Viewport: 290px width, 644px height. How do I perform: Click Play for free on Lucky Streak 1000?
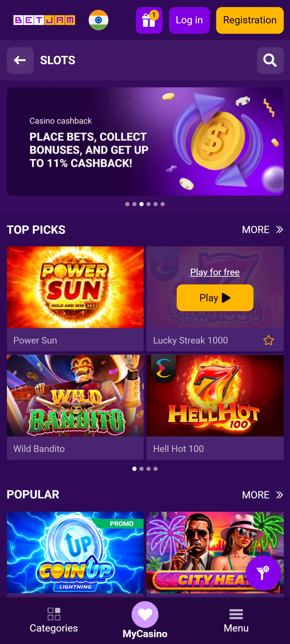(x=215, y=272)
